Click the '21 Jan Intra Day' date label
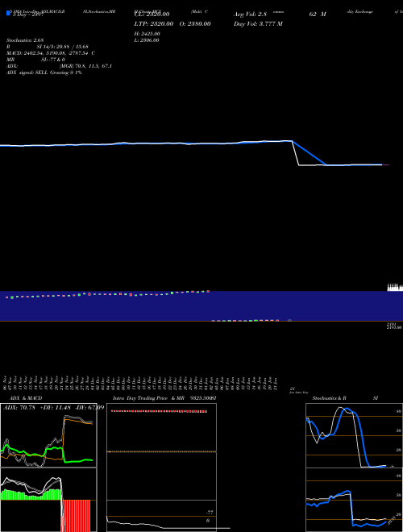 tap(298, 390)
